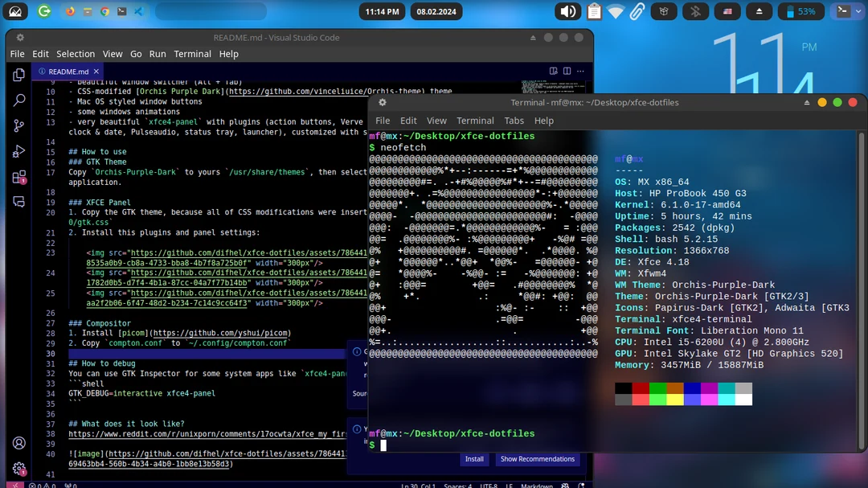
Task: Open the Explorer view in VS Code
Action: (x=18, y=73)
